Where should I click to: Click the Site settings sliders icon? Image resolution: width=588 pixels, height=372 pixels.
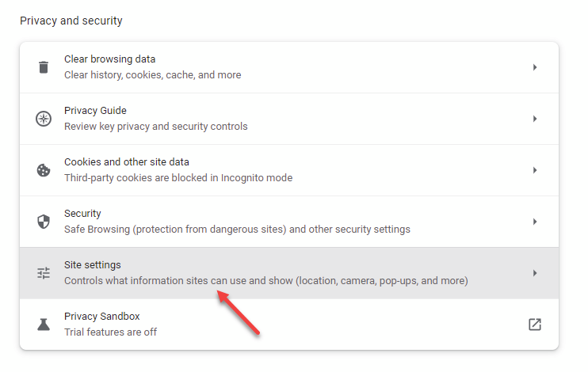click(x=44, y=273)
